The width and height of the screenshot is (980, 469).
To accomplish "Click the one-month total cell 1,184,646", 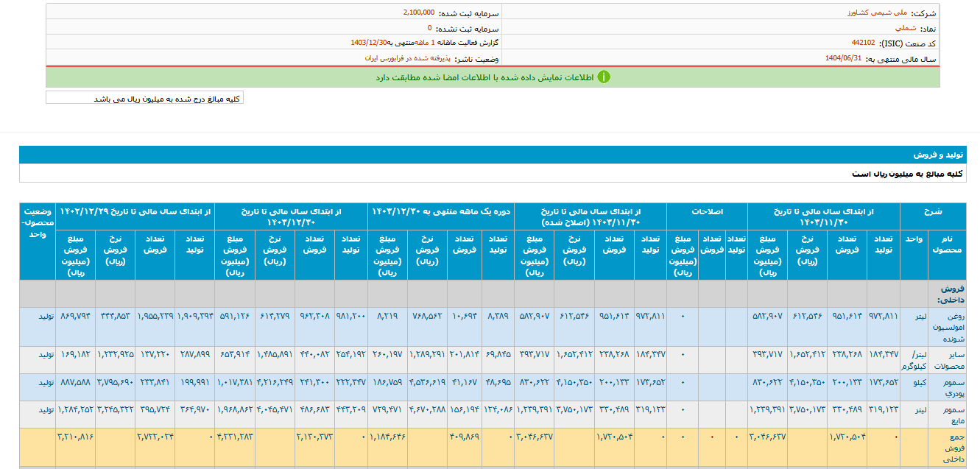I will point(387,437).
